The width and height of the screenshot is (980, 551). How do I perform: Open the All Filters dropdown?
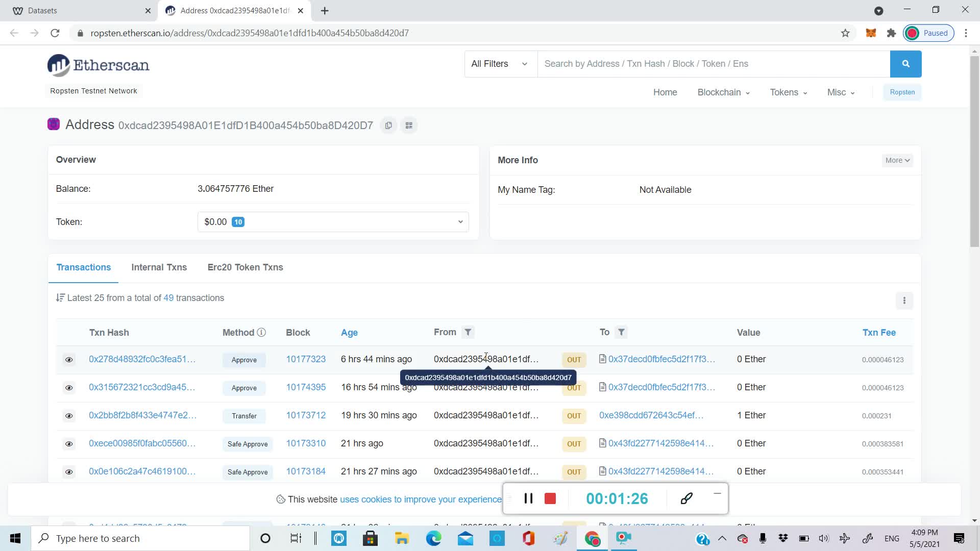[x=499, y=64]
